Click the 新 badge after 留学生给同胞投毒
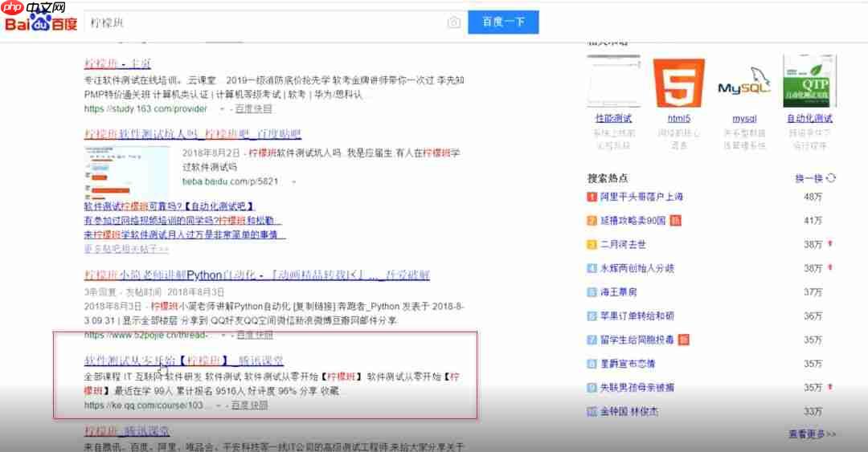 [684, 340]
